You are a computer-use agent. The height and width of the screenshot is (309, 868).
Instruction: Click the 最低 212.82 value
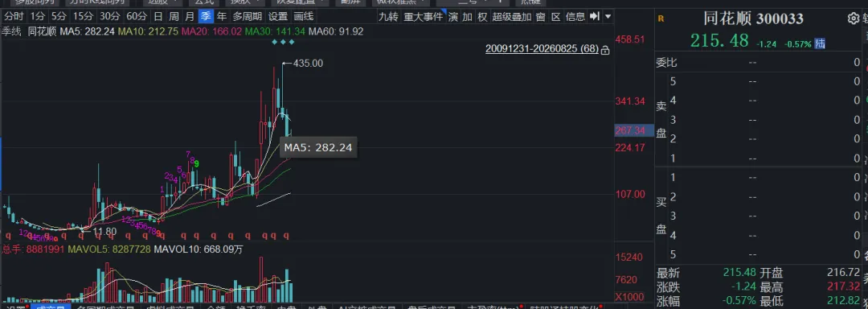click(844, 302)
